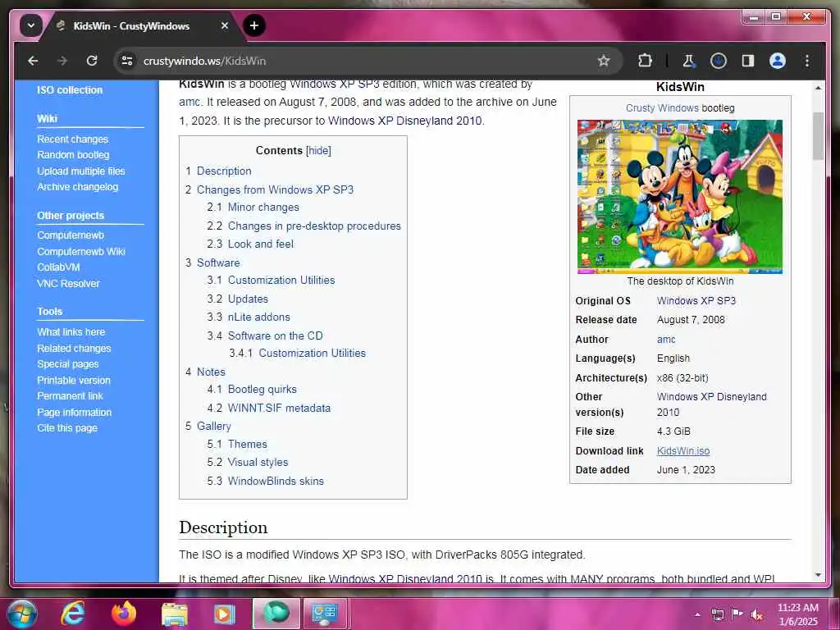Viewport: 840px width, 630px height.
Task: Go to section 3.2 Updates
Action: pos(248,299)
